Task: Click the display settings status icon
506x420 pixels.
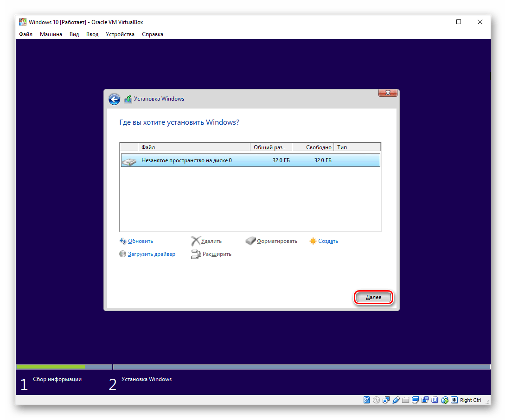Action: pyautogui.click(x=415, y=400)
